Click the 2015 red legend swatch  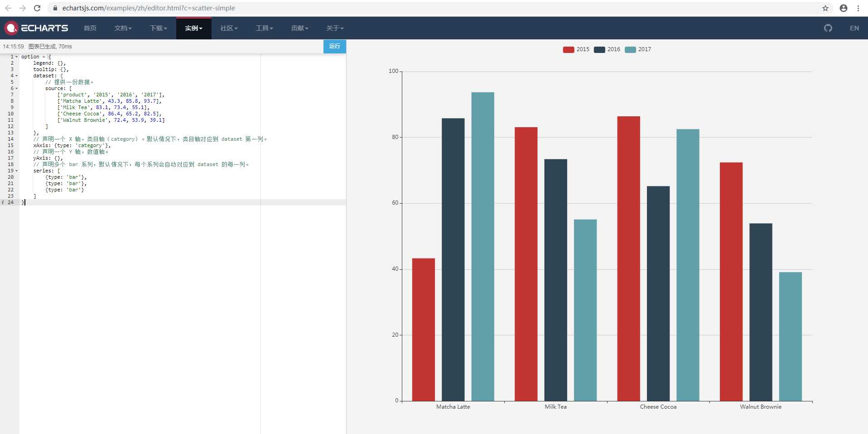(x=569, y=50)
